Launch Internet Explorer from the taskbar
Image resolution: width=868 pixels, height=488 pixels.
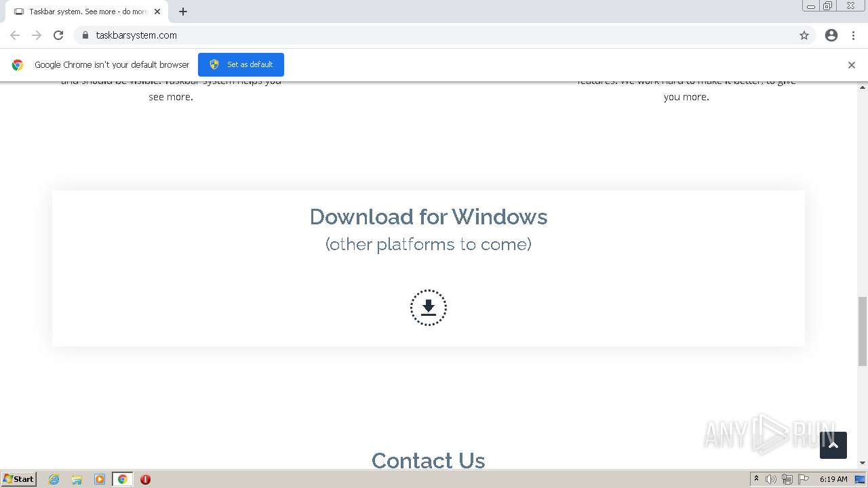coord(54,479)
